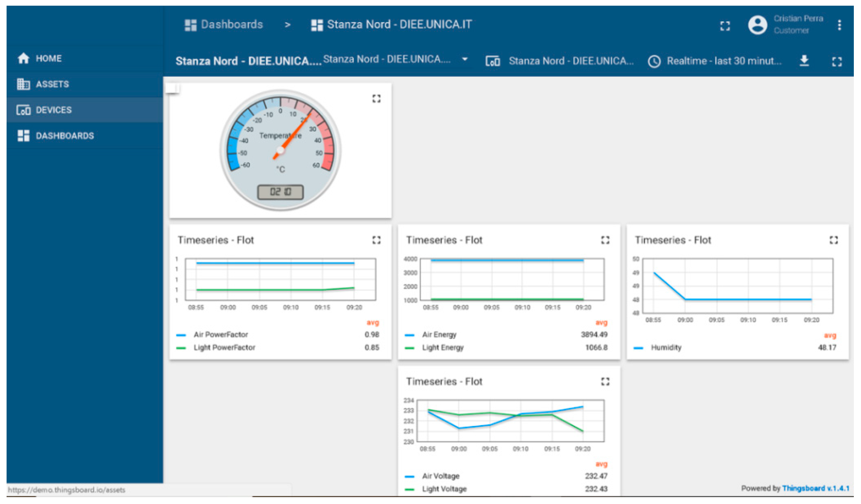
Task: Click the Home sidebar icon
Action: 23,59
